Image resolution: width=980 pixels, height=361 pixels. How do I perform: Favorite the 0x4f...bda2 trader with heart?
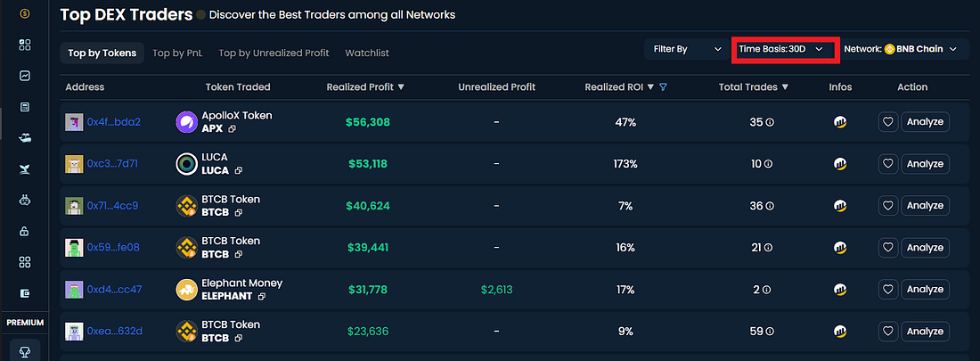(x=888, y=122)
